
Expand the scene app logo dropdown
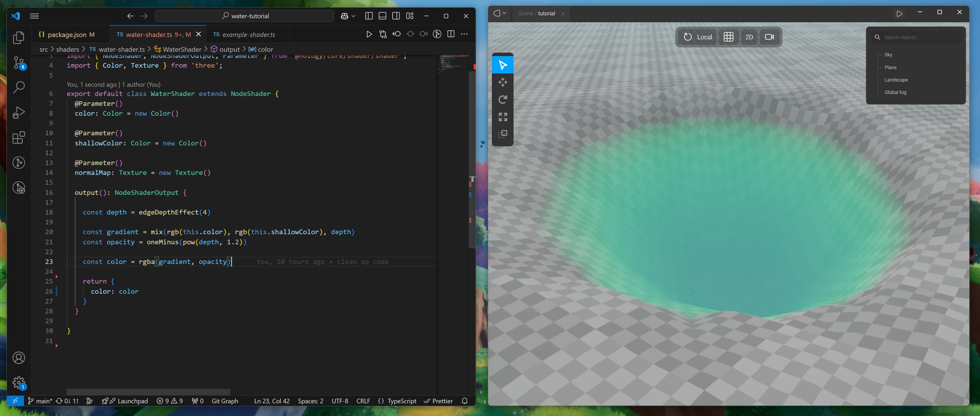pos(499,14)
